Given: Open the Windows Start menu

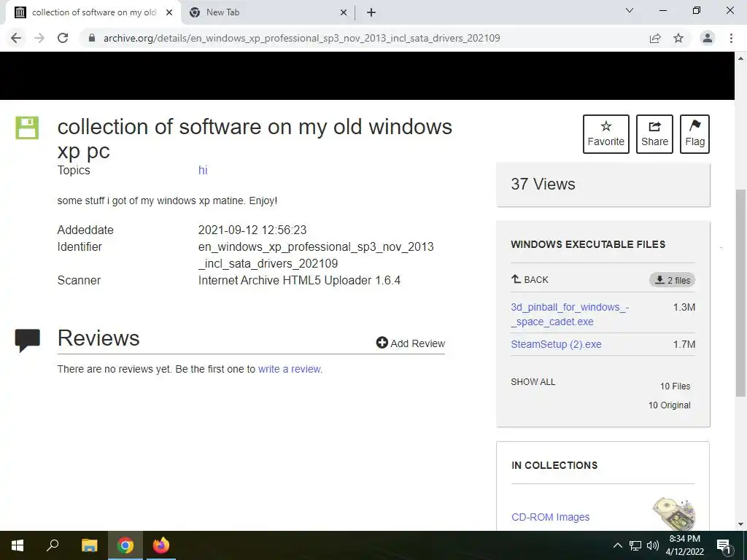Looking at the screenshot, I should [18, 545].
